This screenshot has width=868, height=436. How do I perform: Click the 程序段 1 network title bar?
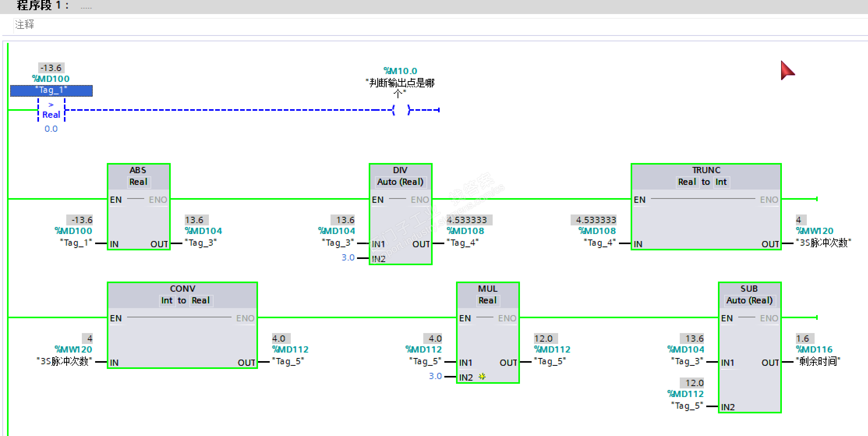tap(43, 5)
